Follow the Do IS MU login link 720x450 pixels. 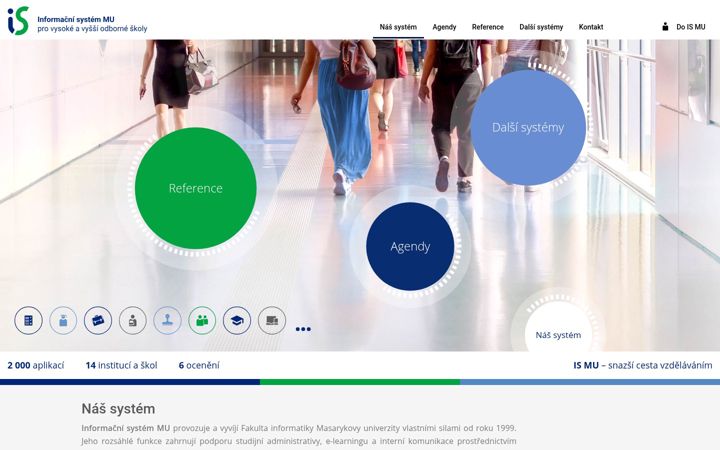point(690,27)
